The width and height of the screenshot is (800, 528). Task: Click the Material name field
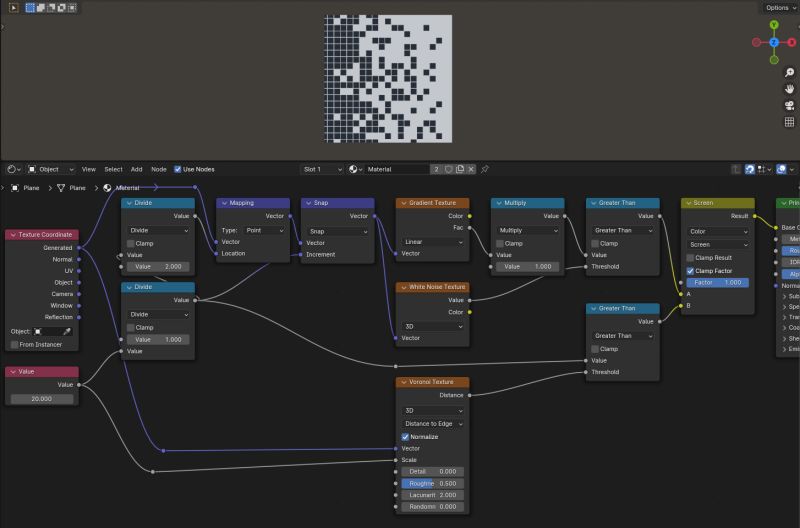(397, 169)
